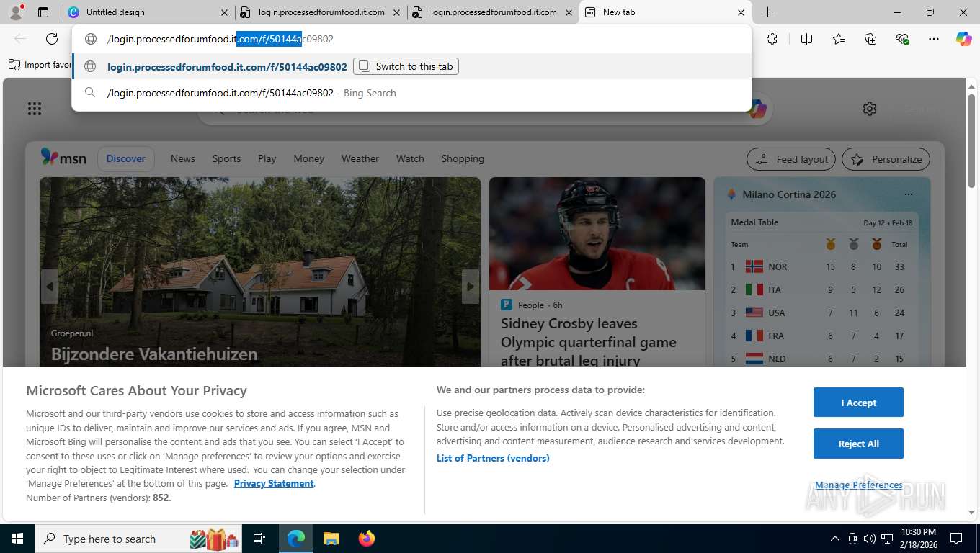Click the Milano Cortina 2026 title
Image resolution: width=980 pixels, height=553 pixels.
pyautogui.click(x=789, y=194)
